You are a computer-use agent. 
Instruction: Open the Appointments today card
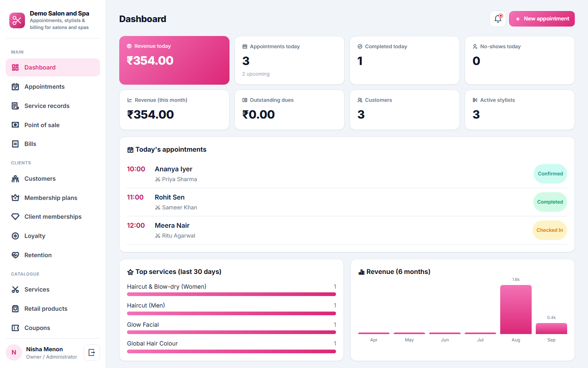(290, 60)
